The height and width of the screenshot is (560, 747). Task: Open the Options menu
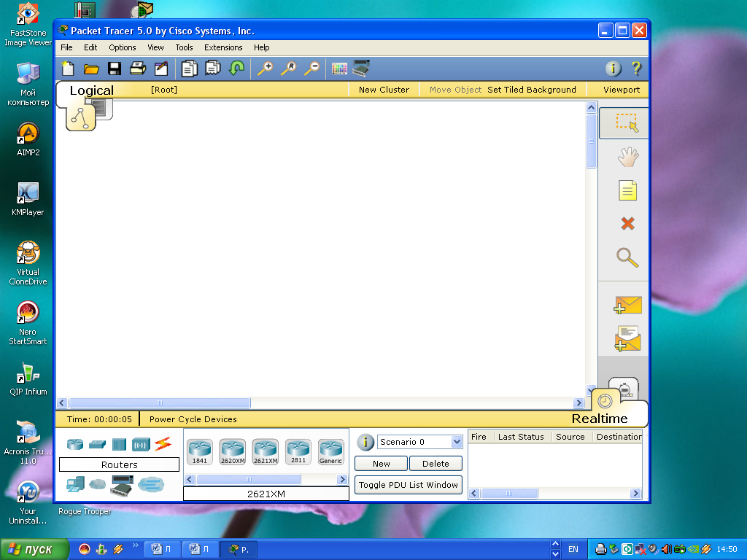pyautogui.click(x=123, y=47)
